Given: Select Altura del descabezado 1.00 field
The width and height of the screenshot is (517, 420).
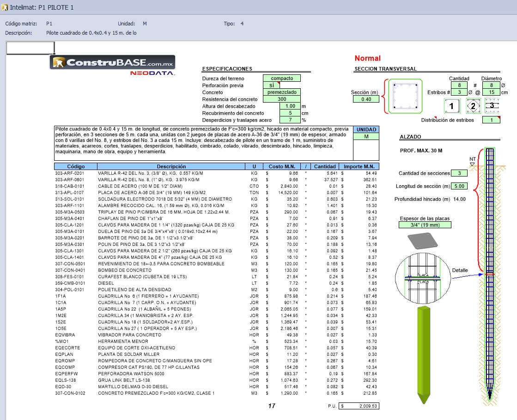Looking at the screenshot, I should click(290, 106).
